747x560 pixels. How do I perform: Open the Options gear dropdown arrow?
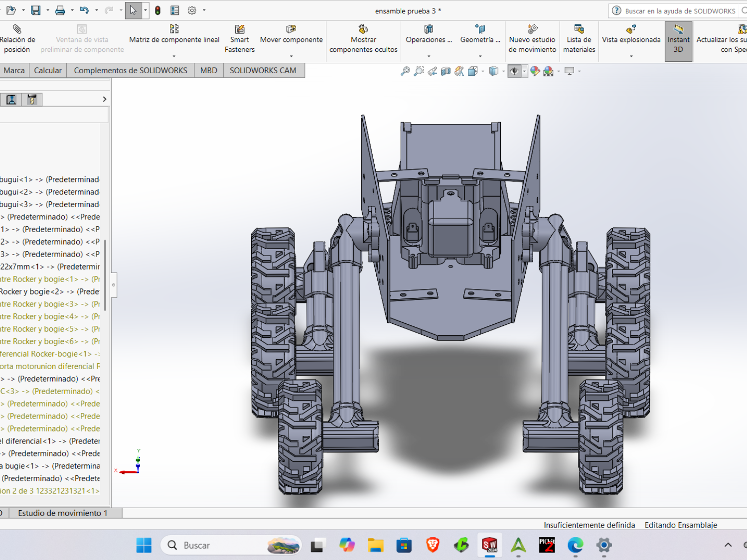coord(204,10)
